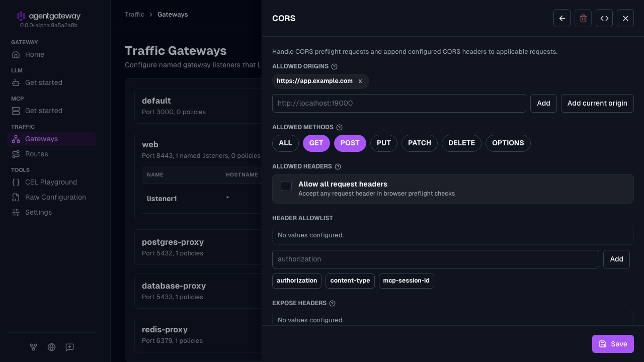Viewport: 644px width, 362px height.
Task: Focus the header allowlist input field
Action: [x=436, y=259]
